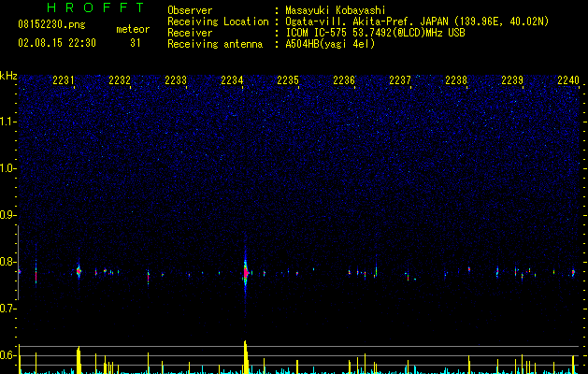
Task: Click the 0.7 kHz axis label
Action: point(7,309)
